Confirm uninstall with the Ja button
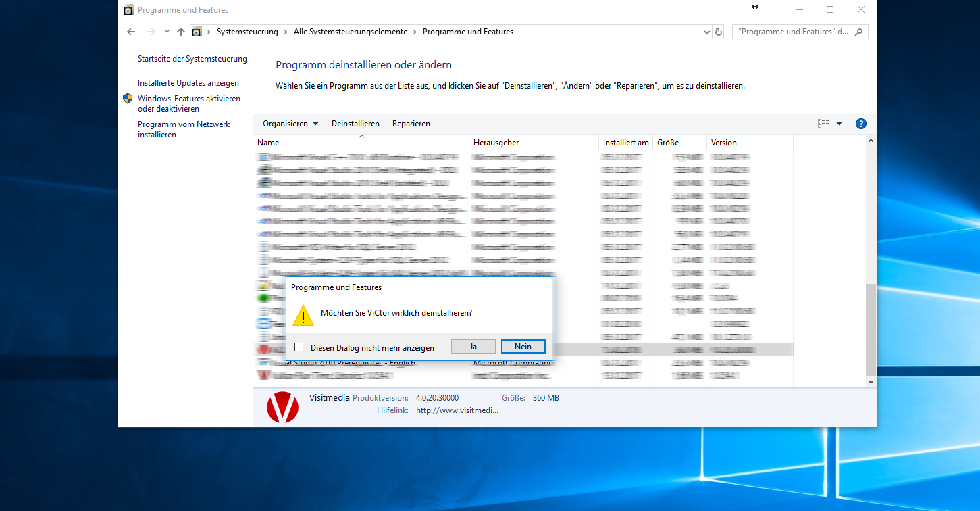980x511 pixels. pos(473,346)
